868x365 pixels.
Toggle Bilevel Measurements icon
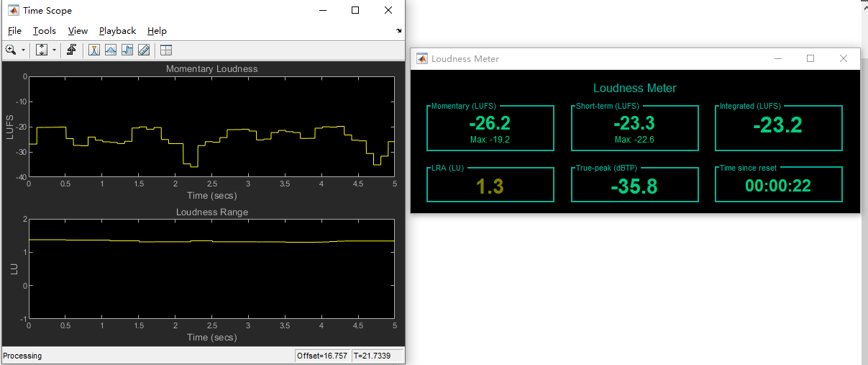pos(127,50)
